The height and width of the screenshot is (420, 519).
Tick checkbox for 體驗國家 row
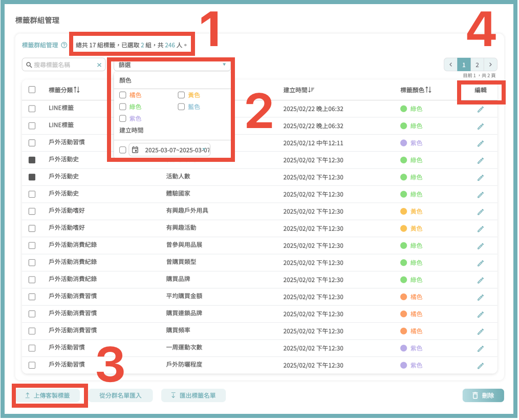(32, 195)
